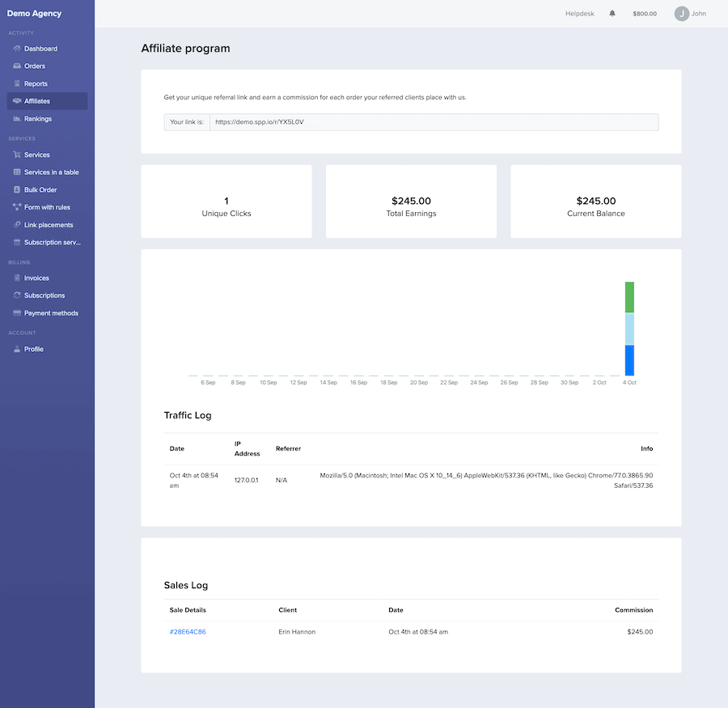Click the Demo Agency logo text
The width and height of the screenshot is (728, 708).
[x=34, y=14]
